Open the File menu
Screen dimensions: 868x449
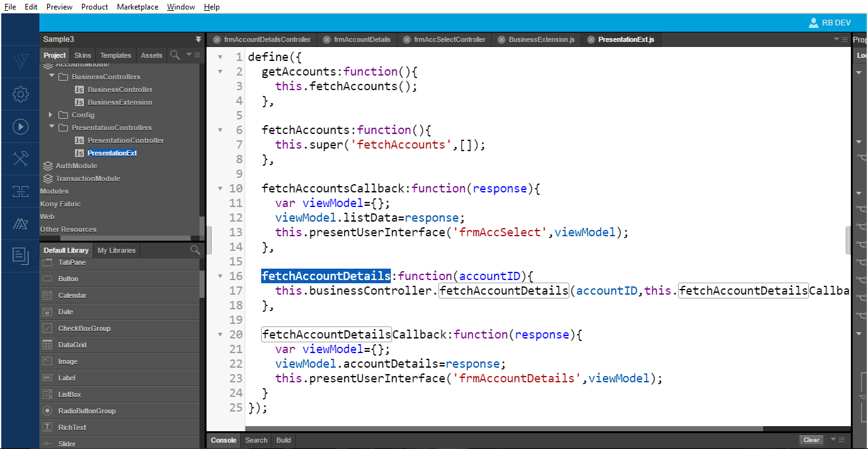pyautogui.click(x=10, y=7)
